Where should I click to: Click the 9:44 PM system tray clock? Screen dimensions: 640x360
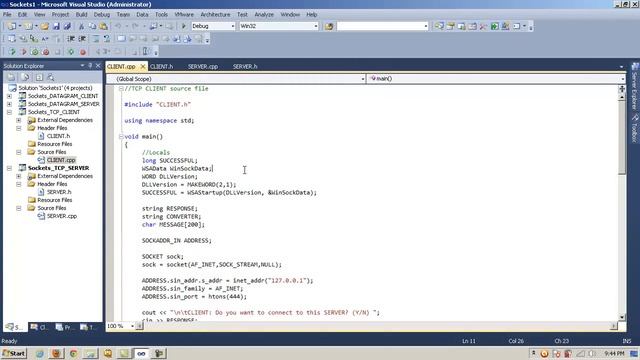614,353
